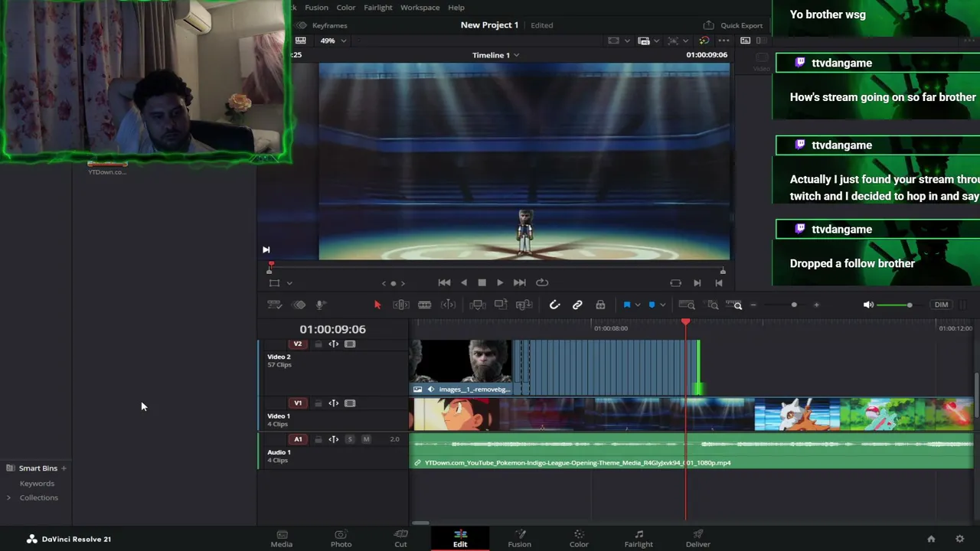Viewport: 980px width, 551px height.
Task: Open the flag color dropdown arrow
Action: click(637, 305)
